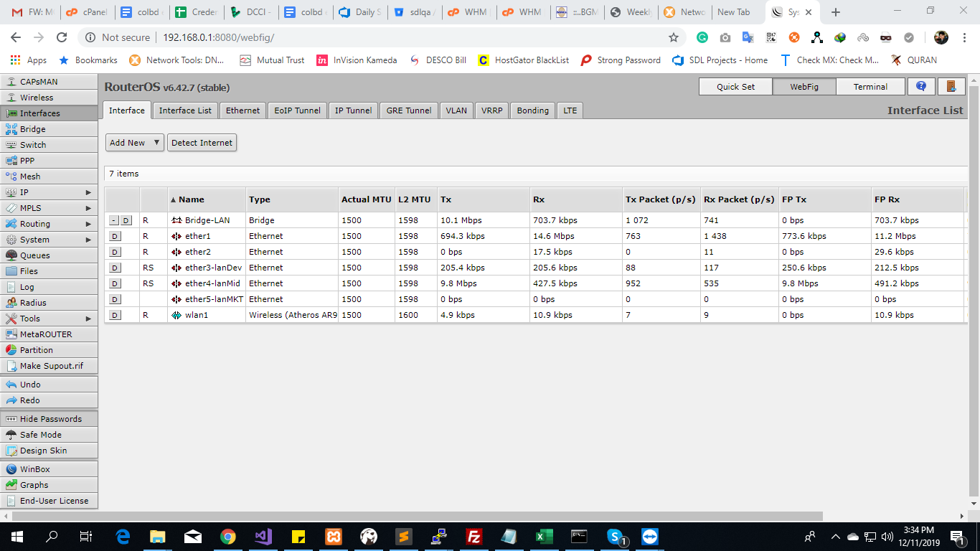Disable the ether1 interface with D button
Viewport: 980px width, 551px height.
click(116, 236)
